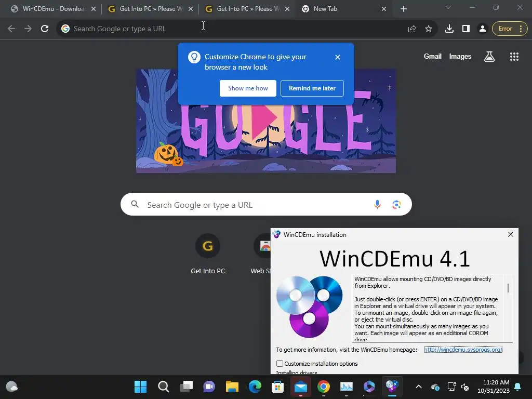Open the Error Chrome menu button
Screen dimensions: 532x399
pos(510,29)
